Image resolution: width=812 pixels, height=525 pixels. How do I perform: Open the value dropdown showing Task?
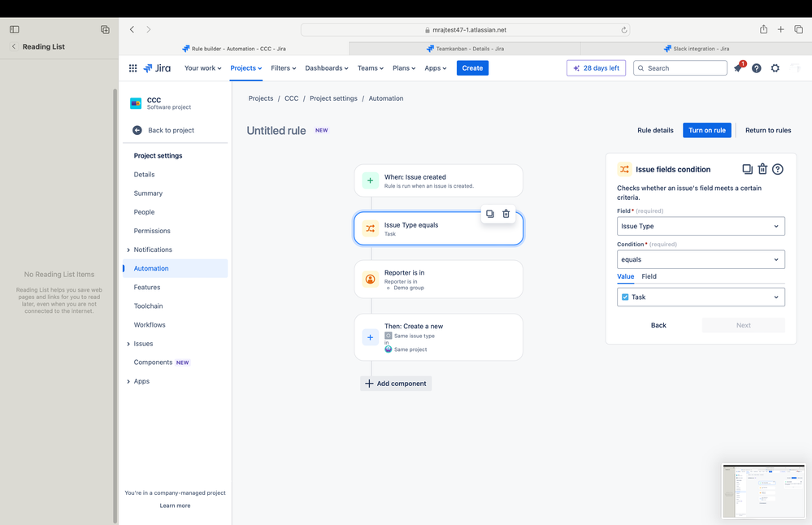[x=701, y=297]
